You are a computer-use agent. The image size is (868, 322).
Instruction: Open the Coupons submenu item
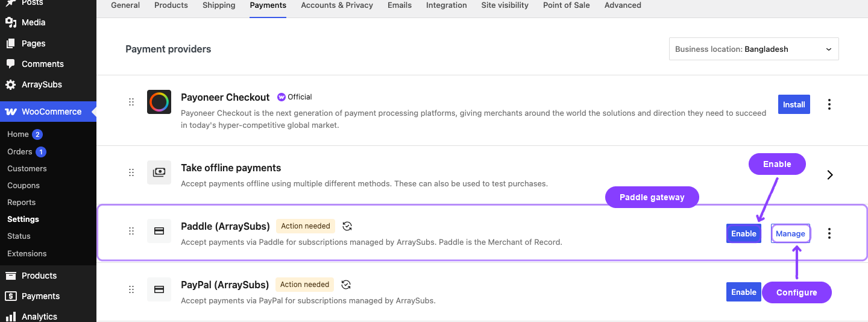tap(24, 186)
